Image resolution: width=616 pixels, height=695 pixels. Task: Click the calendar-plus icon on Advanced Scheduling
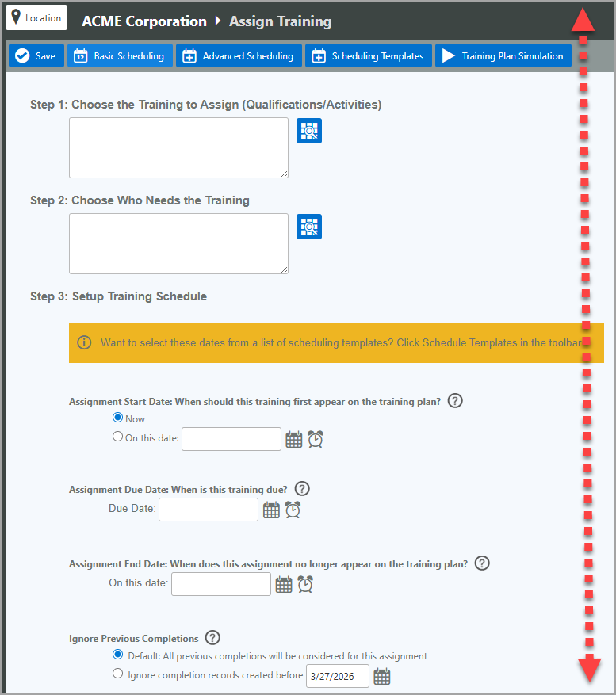[x=189, y=55]
